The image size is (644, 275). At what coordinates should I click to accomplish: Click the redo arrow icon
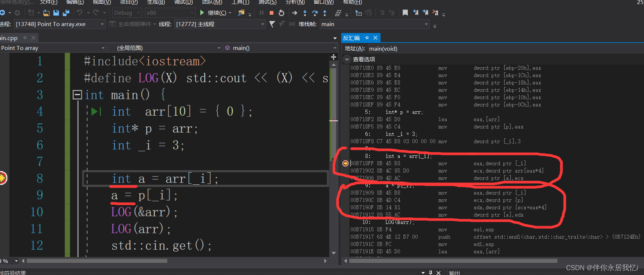[x=96, y=12]
